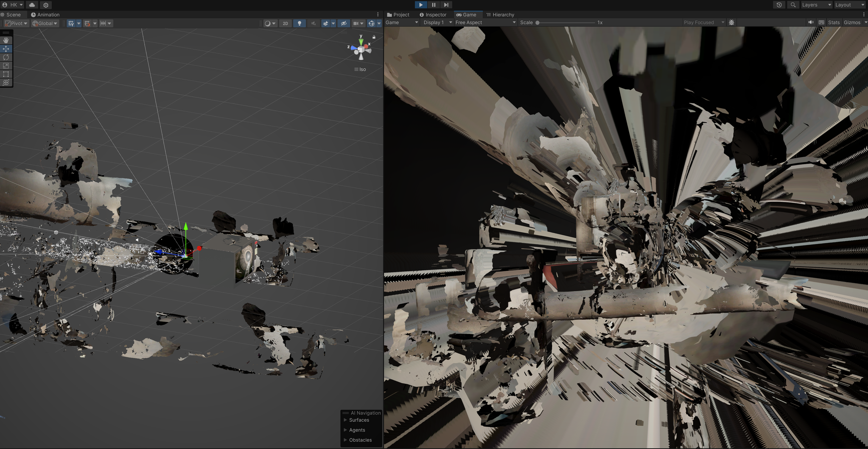The height and width of the screenshot is (449, 868).
Task: Click the Play button
Action: 421,5
